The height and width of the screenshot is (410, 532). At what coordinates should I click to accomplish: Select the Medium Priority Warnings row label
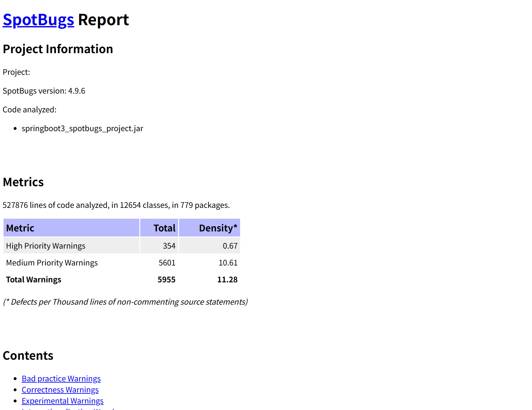point(71,263)
